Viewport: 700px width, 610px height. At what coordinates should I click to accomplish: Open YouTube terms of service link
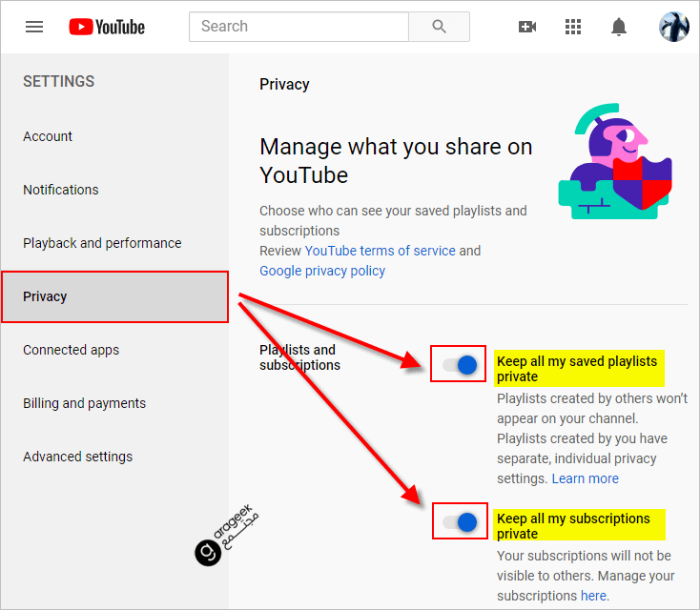(x=380, y=251)
